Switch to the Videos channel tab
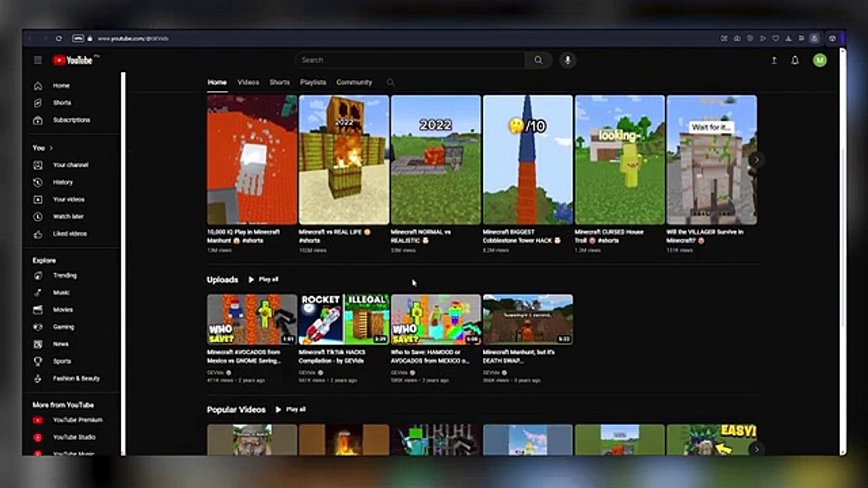This screenshot has height=488, width=868. coord(248,83)
